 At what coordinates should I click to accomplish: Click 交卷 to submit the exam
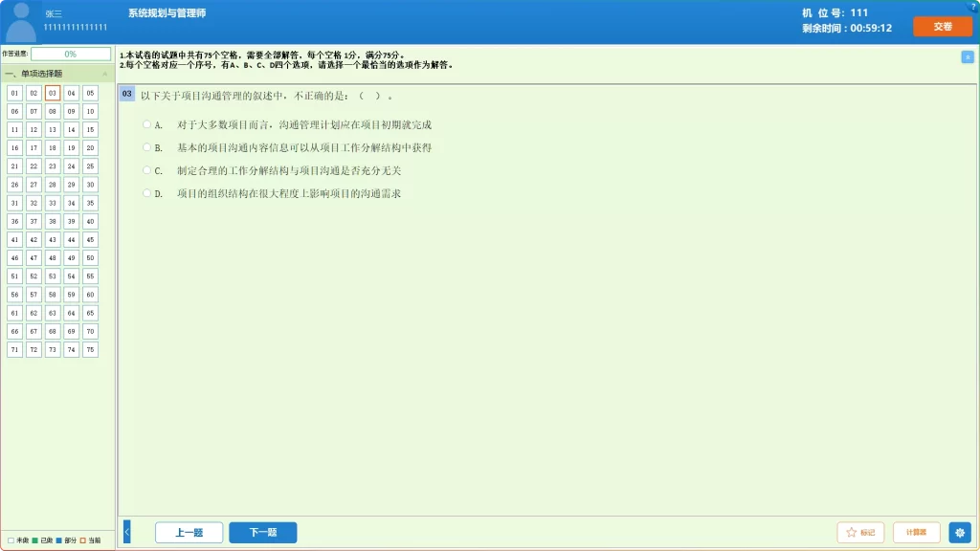[x=942, y=27]
